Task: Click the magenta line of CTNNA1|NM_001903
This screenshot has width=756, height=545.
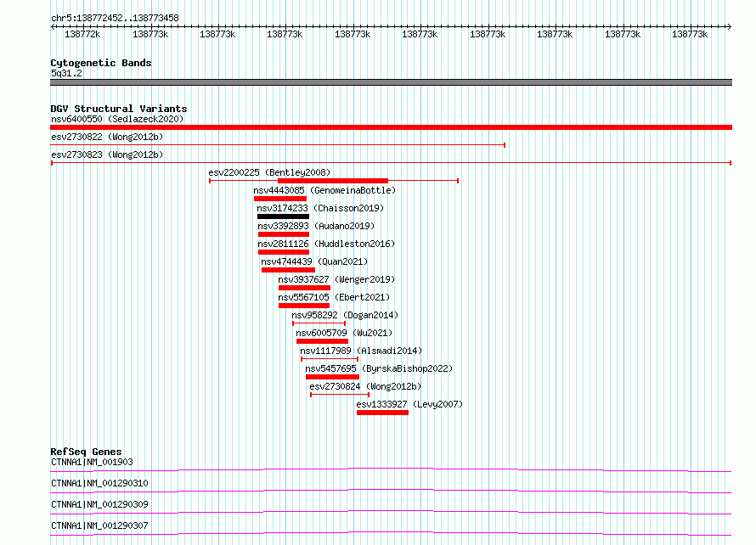Action: (391, 469)
